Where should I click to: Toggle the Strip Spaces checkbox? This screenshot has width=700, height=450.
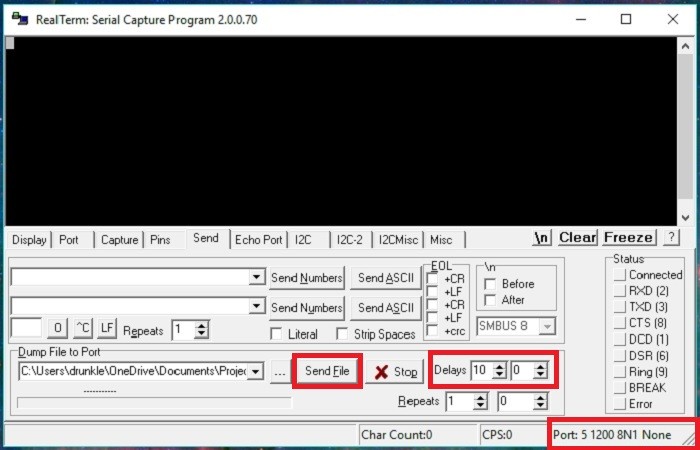point(342,334)
